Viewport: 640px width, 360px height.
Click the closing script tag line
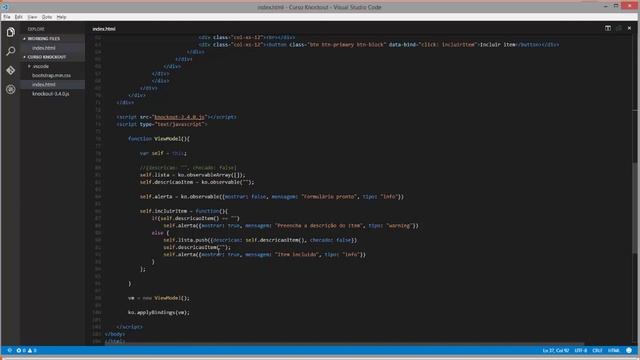(x=130, y=327)
